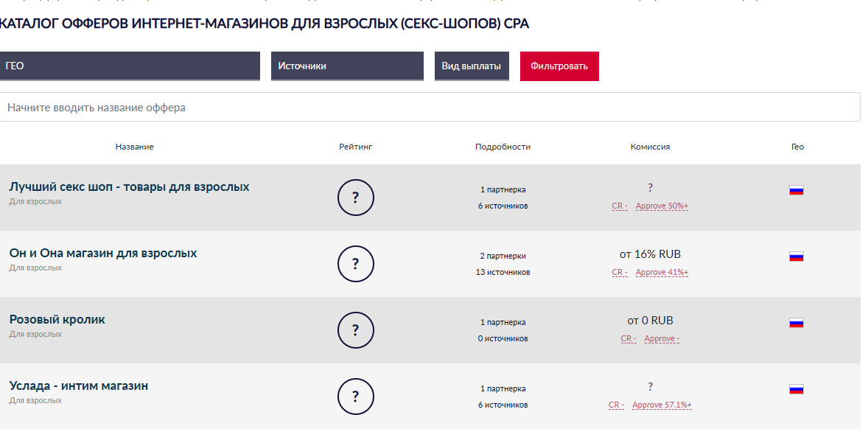Focus the offer name search field
Screen dimensions: 868x440
[430, 107]
